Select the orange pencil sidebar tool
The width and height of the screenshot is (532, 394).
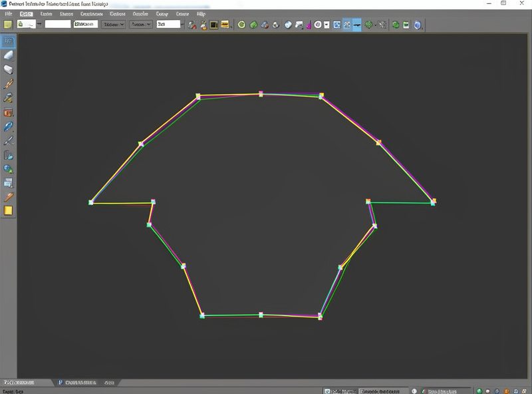tap(8, 196)
